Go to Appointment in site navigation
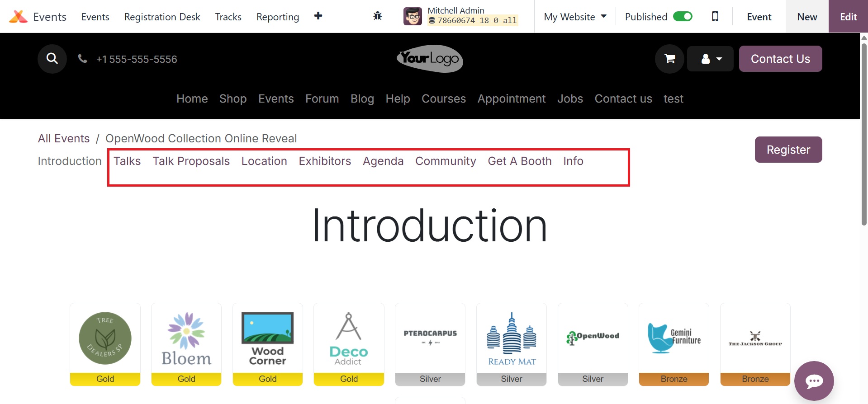The image size is (868, 404). [512, 99]
